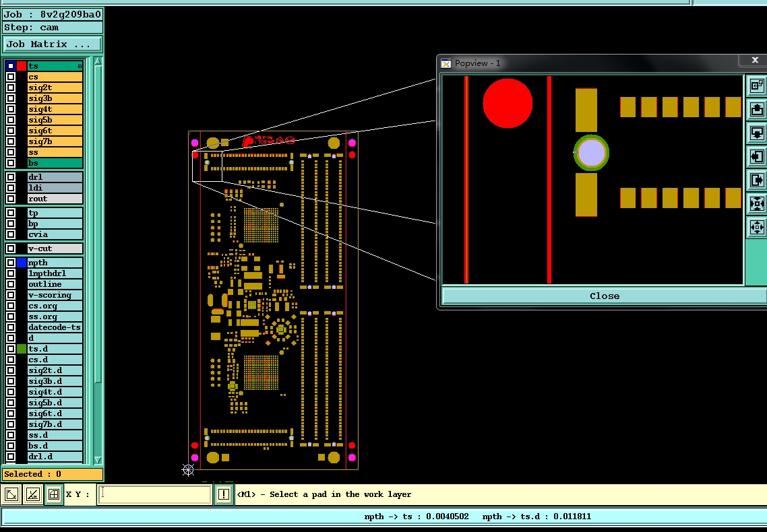This screenshot has width=767, height=532.
Task: Pan Popview right with the right-arrow icon
Action: pyautogui.click(x=757, y=180)
